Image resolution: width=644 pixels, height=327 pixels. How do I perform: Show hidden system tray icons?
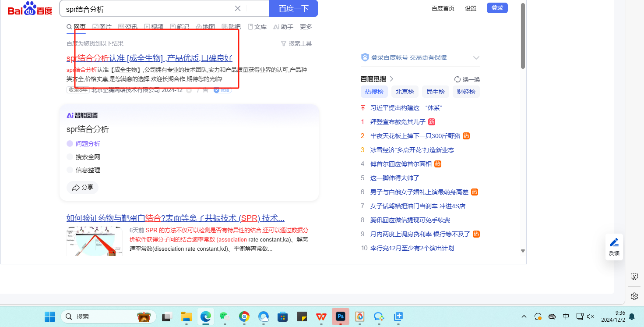[524, 316]
